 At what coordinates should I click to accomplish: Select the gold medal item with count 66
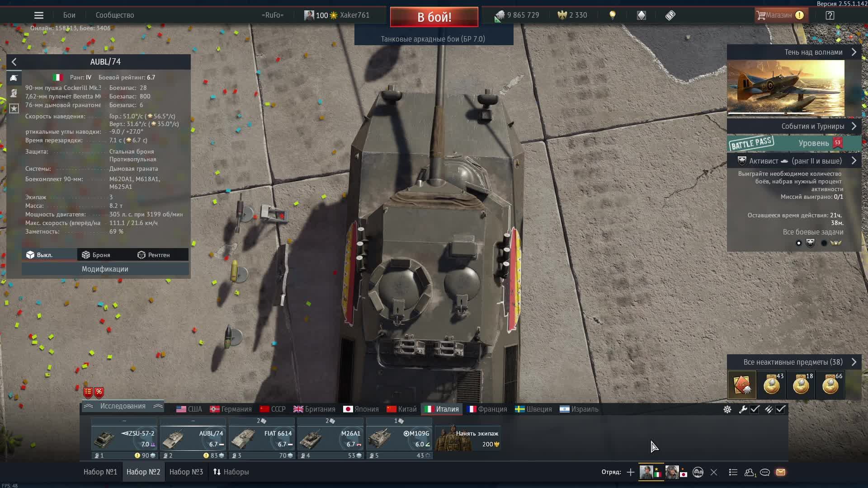point(830,385)
